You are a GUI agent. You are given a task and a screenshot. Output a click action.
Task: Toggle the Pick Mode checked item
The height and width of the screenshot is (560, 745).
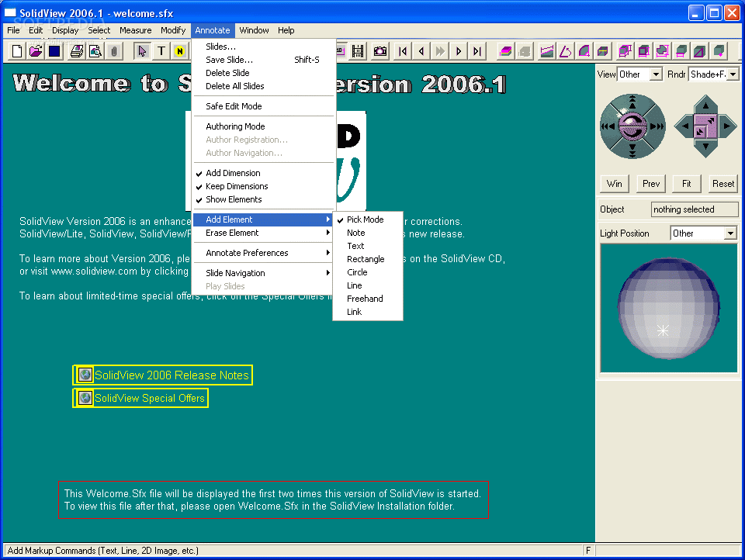pyautogui.click(x=368, y=220)
